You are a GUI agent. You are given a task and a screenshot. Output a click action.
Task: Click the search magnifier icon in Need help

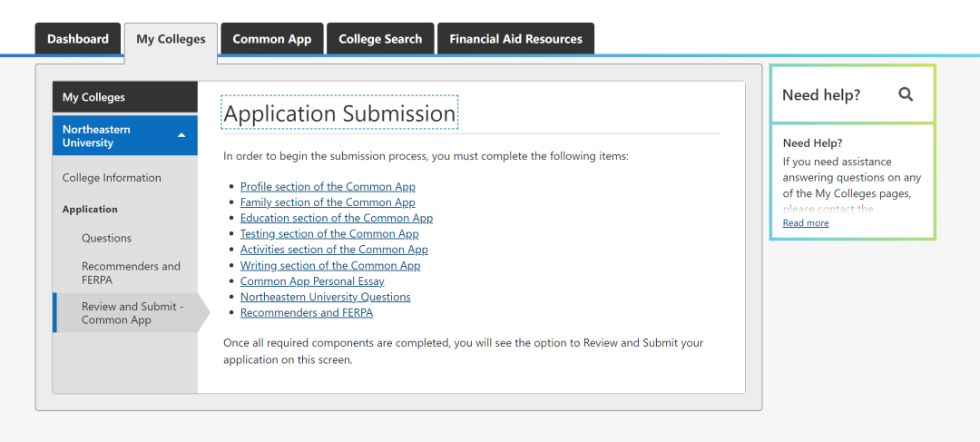(906, 94)
